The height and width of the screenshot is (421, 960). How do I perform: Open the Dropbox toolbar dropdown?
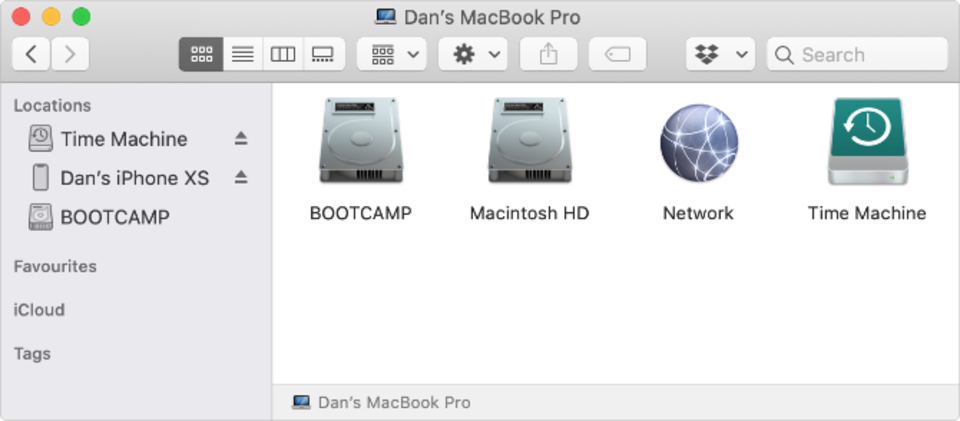pyautogui.click(x=721, y=54)
